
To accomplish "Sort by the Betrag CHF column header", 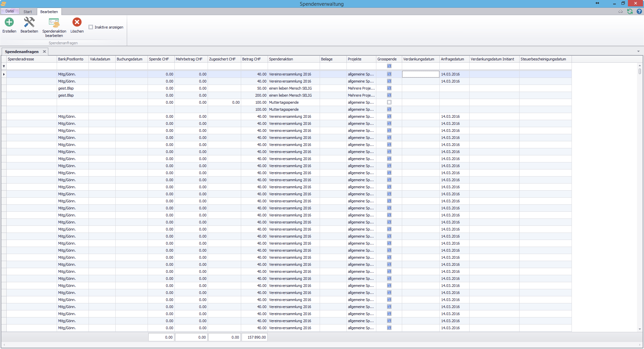I will click(252, 59).
